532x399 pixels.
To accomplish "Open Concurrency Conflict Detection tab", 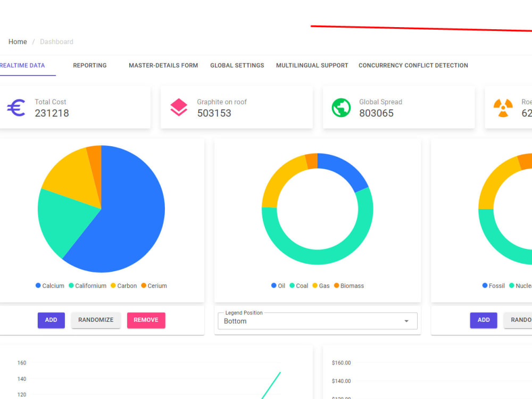I will (413, 65).
